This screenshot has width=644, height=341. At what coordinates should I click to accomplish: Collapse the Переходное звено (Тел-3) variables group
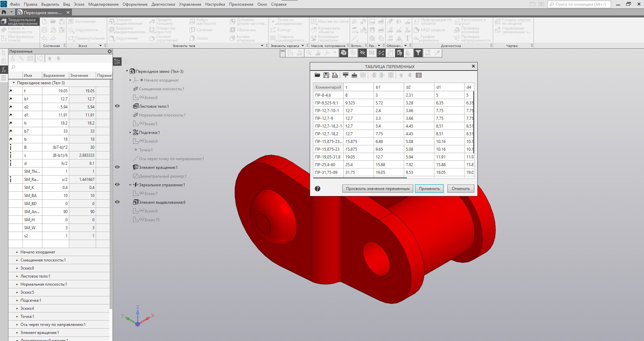coord(14,83)
